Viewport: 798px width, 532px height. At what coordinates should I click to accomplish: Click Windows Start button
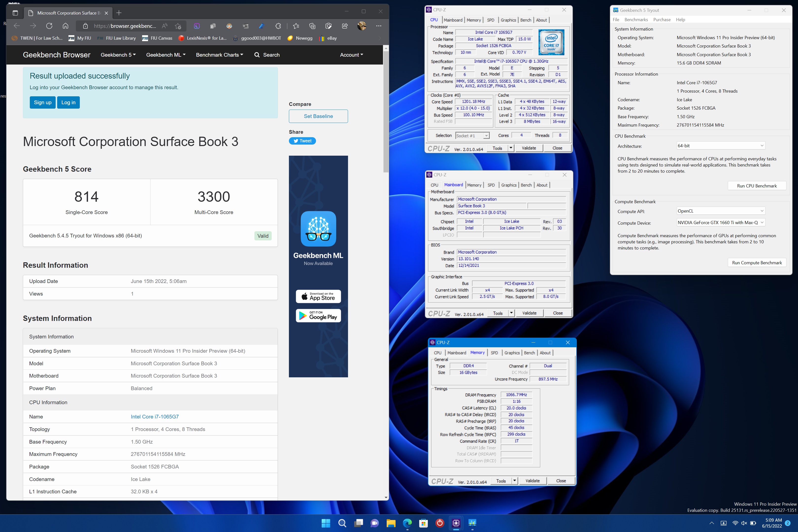click(326, 523)
